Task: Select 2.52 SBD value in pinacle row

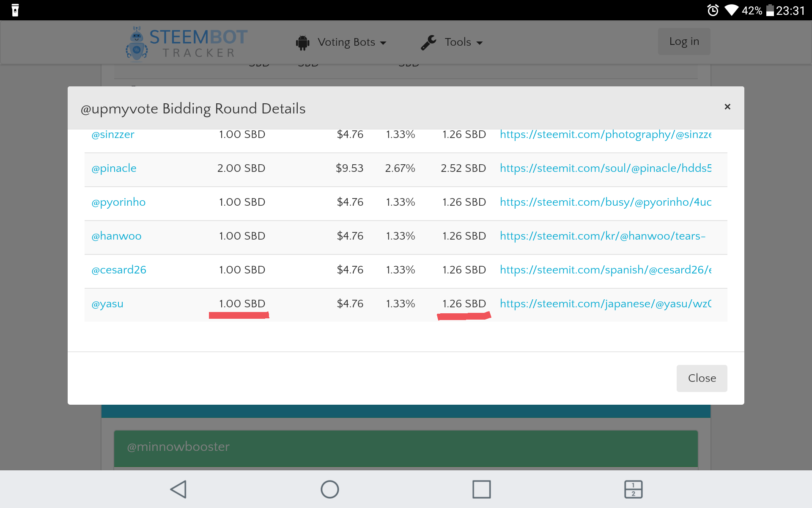Action: click(463, 168)
